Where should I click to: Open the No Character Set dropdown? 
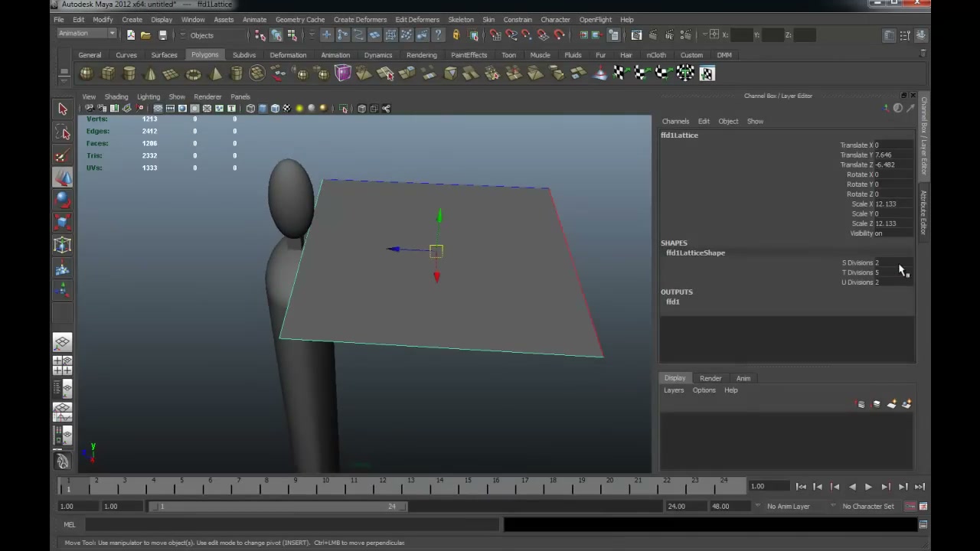pyautogui.click(x=868, y=507)
